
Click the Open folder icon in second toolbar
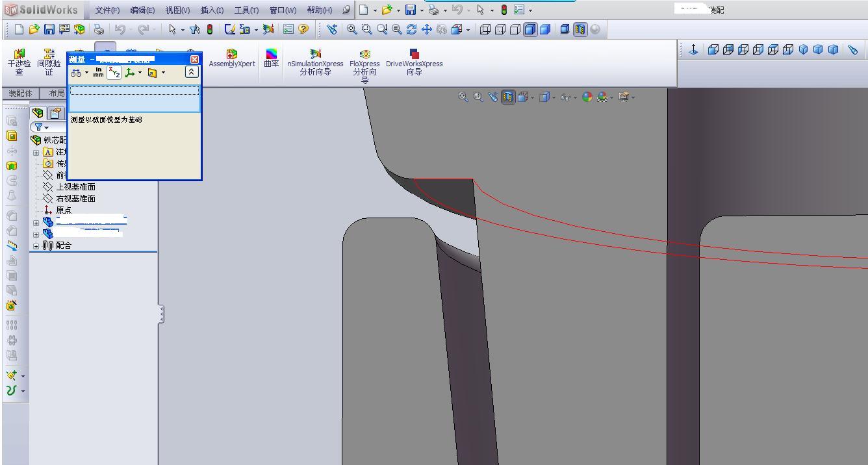(x=34, y=29)
